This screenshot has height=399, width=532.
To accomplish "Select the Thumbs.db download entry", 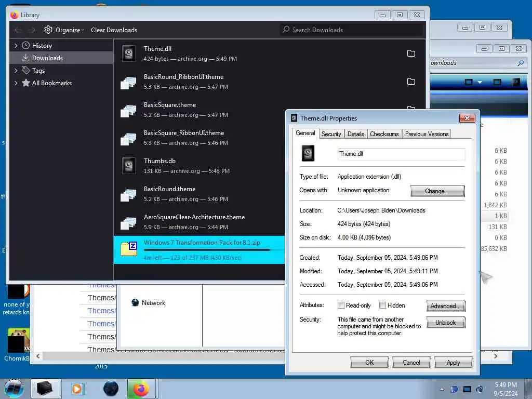I will 199,166.
